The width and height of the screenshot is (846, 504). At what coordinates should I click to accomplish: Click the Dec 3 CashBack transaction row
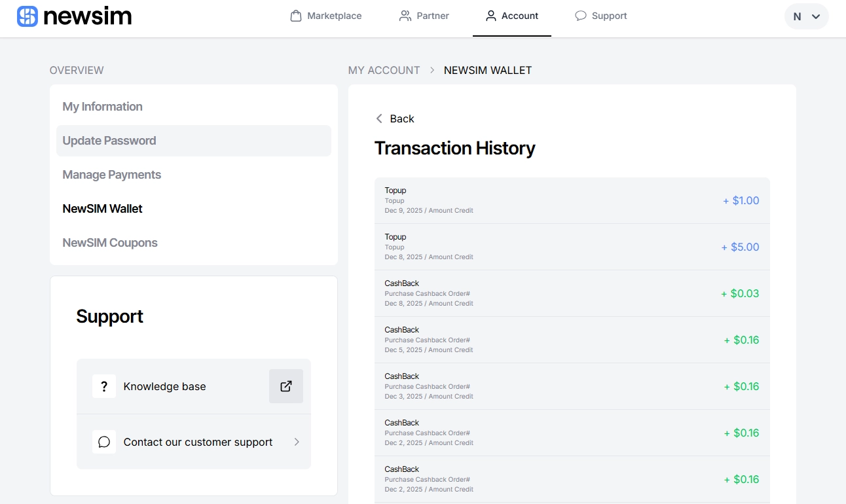click(572, 386)
